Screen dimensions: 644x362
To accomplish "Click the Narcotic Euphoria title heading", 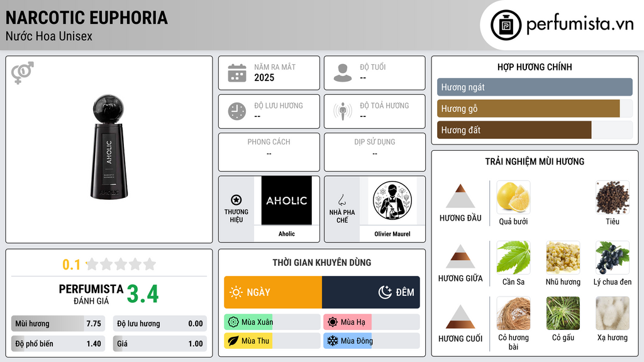I will pos(87,18).
